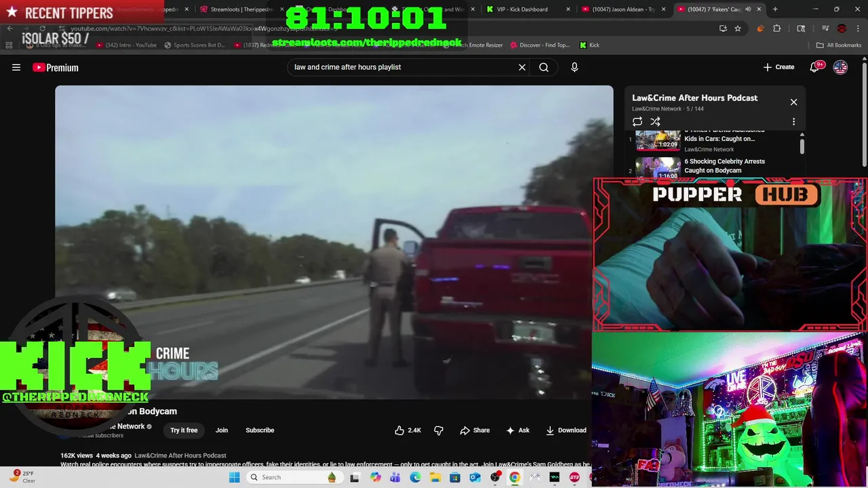
Task: Open Task View on the taskbar
Action: 354,477
